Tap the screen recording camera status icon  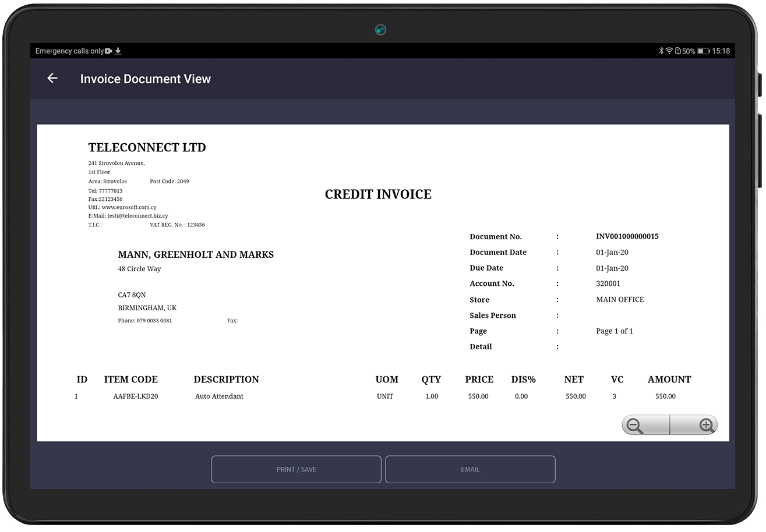pos(108,51)
